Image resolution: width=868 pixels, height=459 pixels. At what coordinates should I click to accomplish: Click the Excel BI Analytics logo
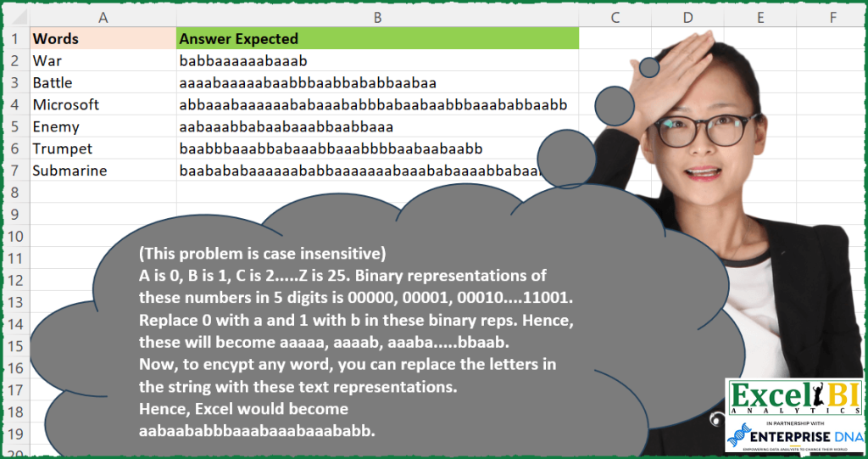(793, 397)
